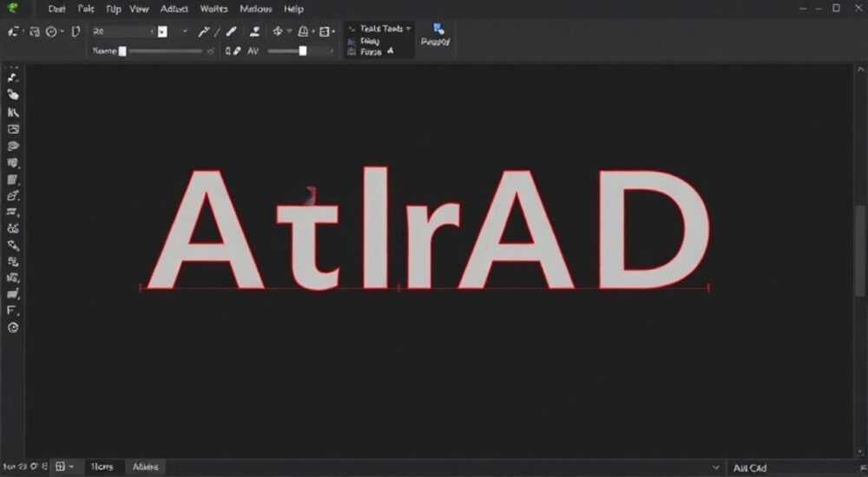Expand the arrow beside the move arrows icon
Viewport: 868px width, 477px height.
coord(289,31)
